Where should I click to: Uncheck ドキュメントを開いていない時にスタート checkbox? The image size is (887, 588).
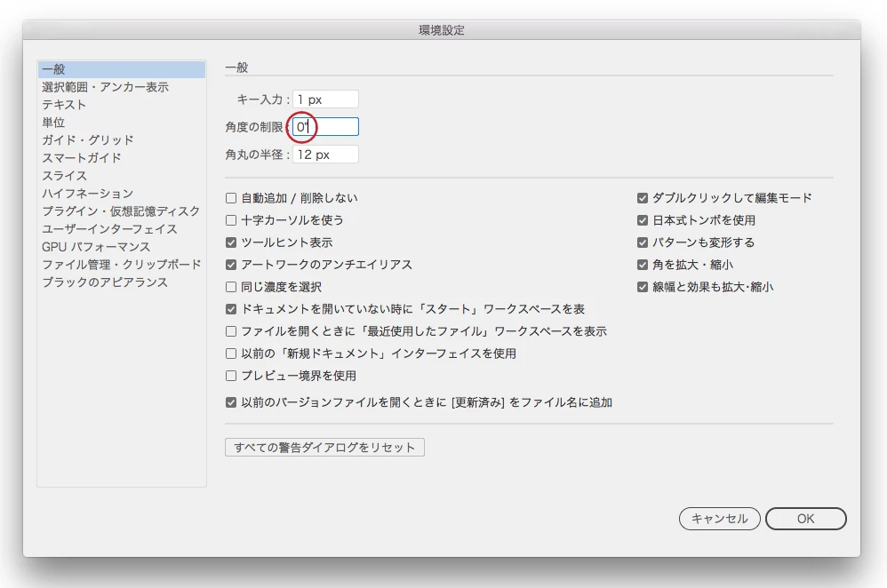pyautogui.click(x=231, y=309)
